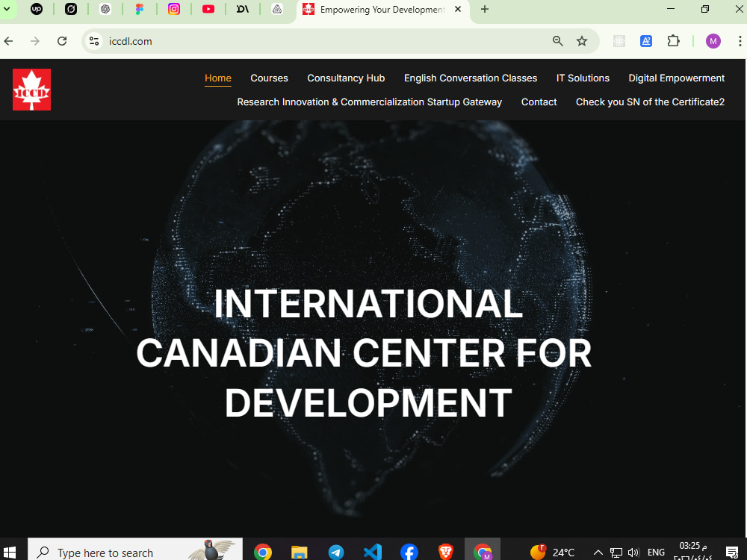Open Telegram from taskbar

pos(336,552)
